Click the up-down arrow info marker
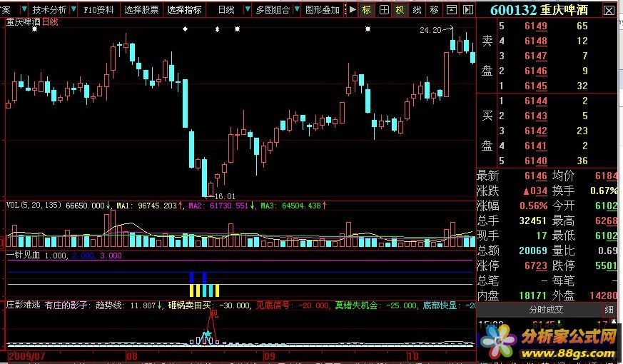Image resolution: width=623 pixels, height=364 pixels. pos(217,29)
